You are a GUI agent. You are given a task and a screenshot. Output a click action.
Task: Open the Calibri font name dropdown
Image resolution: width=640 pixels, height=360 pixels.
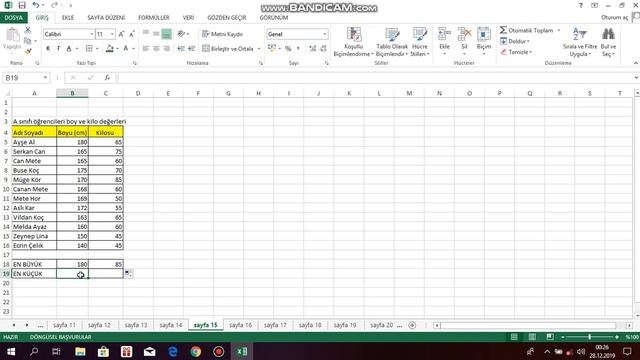tap(91, 34)
